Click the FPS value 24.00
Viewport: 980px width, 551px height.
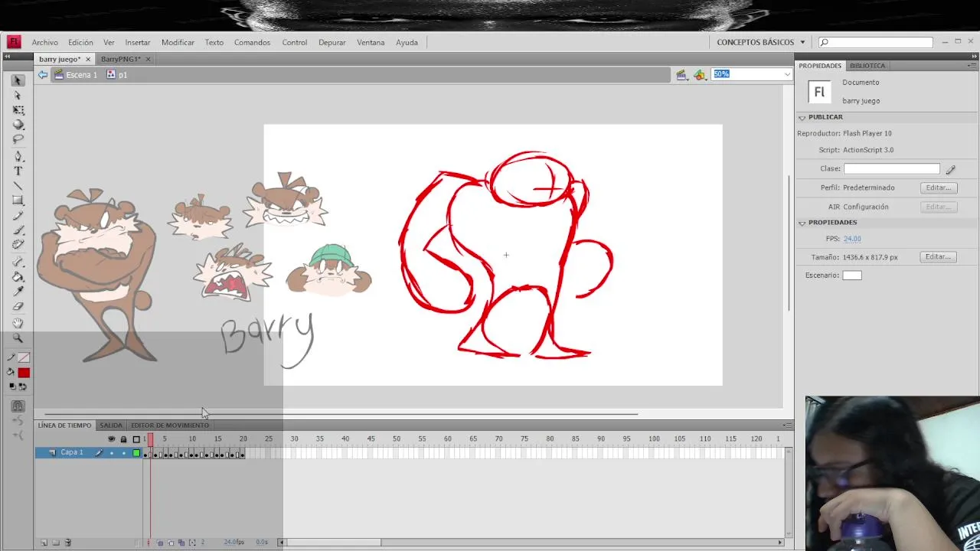(852, 239)
